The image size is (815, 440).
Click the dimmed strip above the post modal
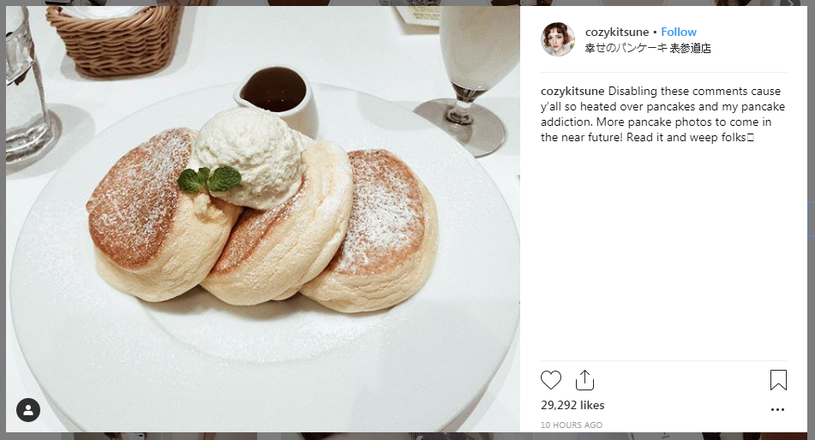[x=408, y=3]
